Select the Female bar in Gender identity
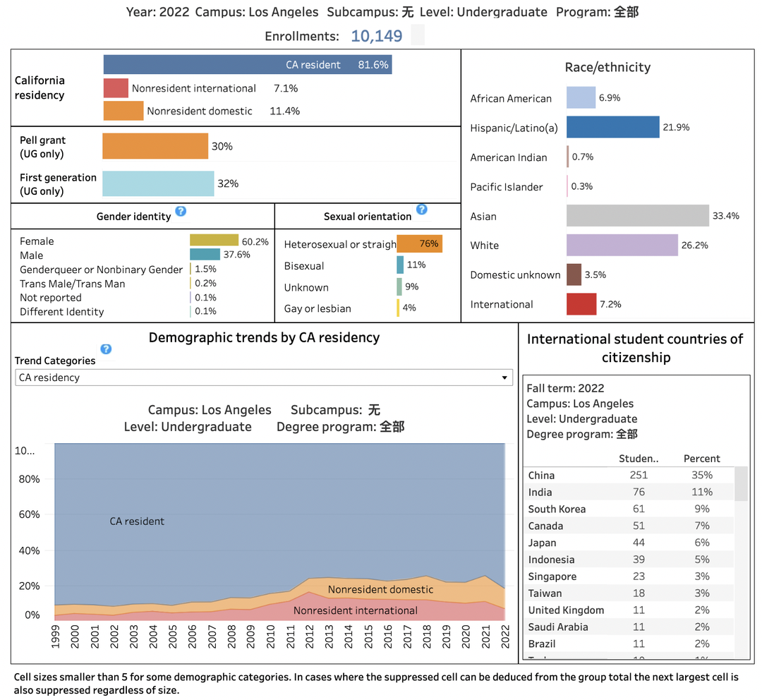The image size is (762, 700). [214, 241]
